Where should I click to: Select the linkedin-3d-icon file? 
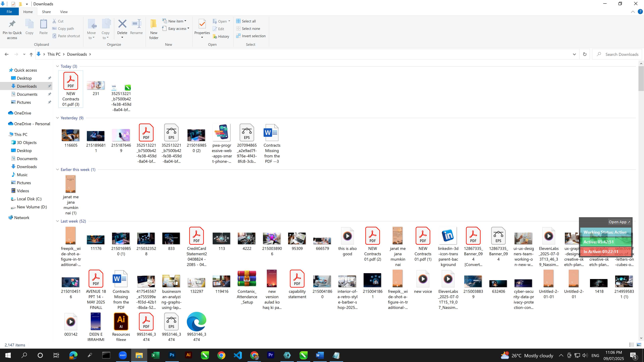tap(448, 247)
